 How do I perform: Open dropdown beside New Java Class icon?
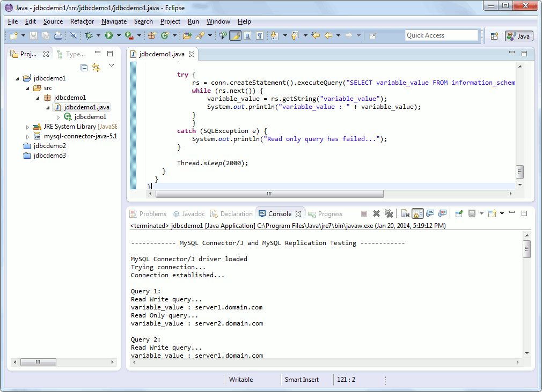coord(174,35)
